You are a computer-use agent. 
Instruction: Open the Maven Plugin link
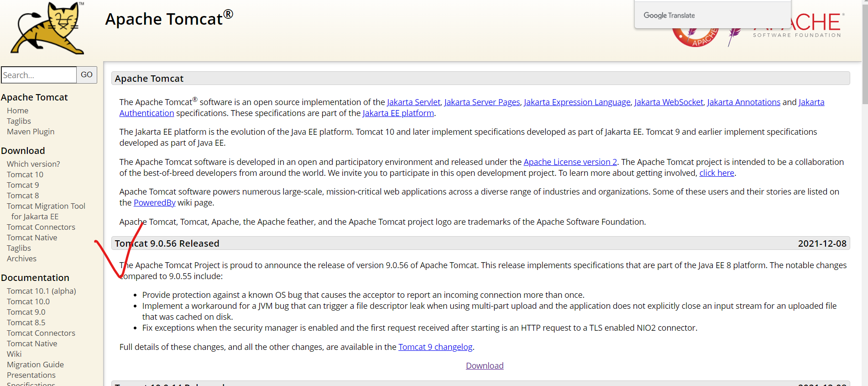point(31,132)
